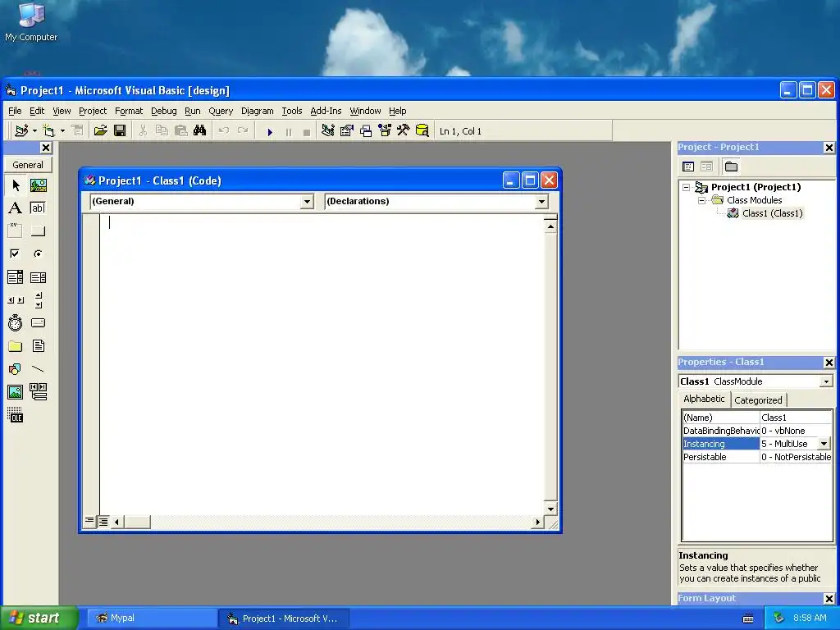Select the Shape control in the toolbox
840x630 pixels.
(16, 369)
